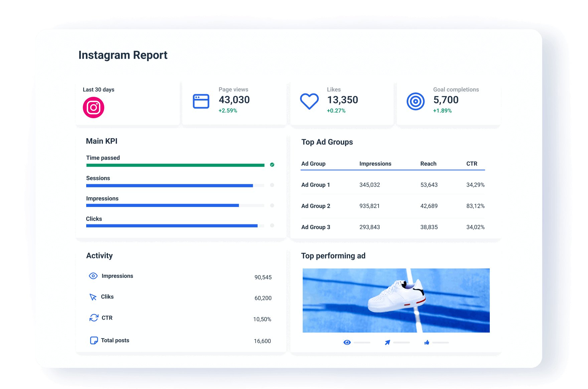Click the heart icon beside Likes
This screenshot has height=389, width=588.
click(x=309, y=101)
